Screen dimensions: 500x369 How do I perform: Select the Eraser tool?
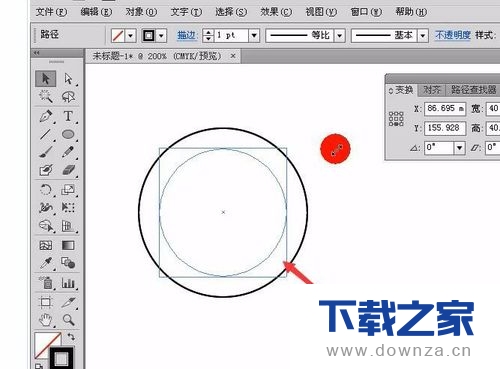coord(68,170)
